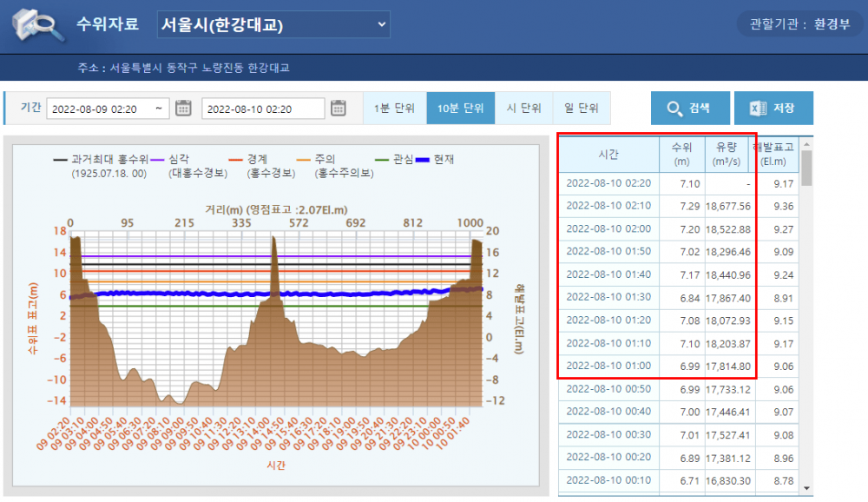Image resolution: width=868 pixels, height=502 pixels.
Task: Click the end date input 2022-08-10 02:20
Action: [x=262, y=109]
